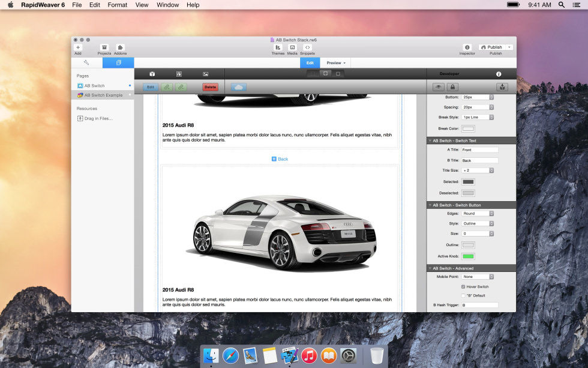Viewport: 588px width, 368px height.
Task: Open the Format menu
Action: 118,5
